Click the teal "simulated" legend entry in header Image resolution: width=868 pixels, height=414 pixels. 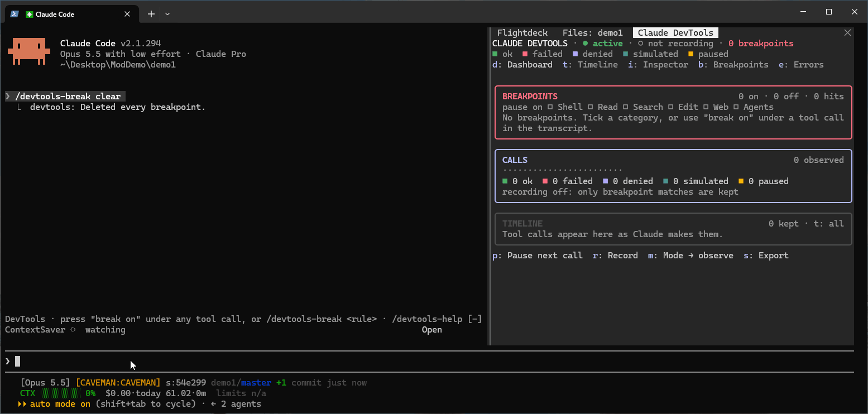[650, 54]
